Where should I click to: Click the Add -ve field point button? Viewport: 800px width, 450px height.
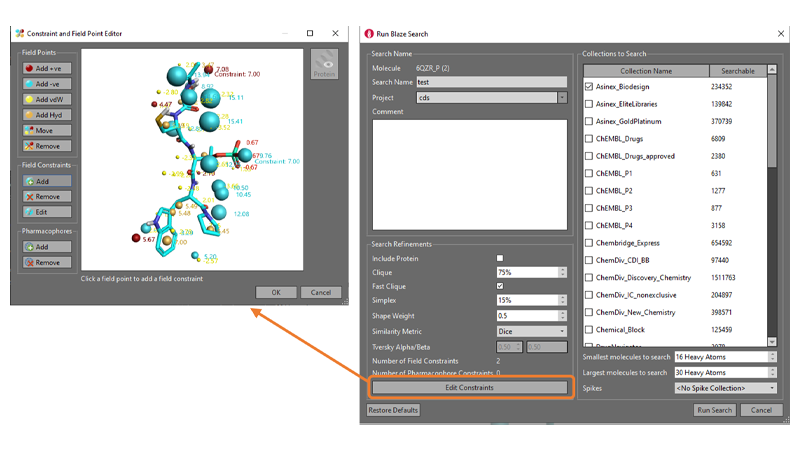47,84
